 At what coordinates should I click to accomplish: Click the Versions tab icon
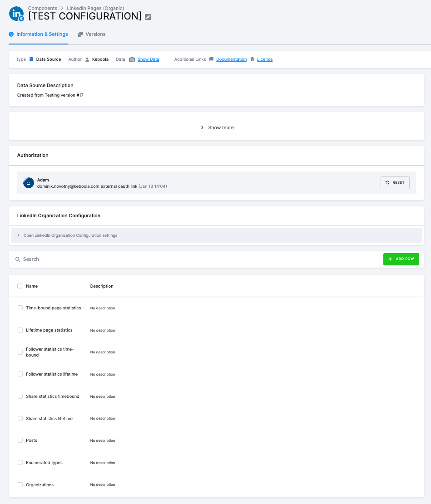(x=80, y=34)
